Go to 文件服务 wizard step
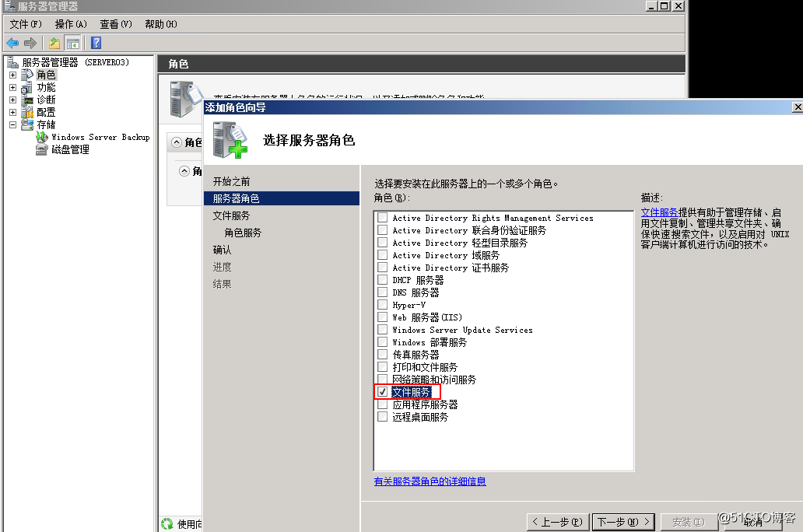 pyautogui.click(x=231, y=215)
